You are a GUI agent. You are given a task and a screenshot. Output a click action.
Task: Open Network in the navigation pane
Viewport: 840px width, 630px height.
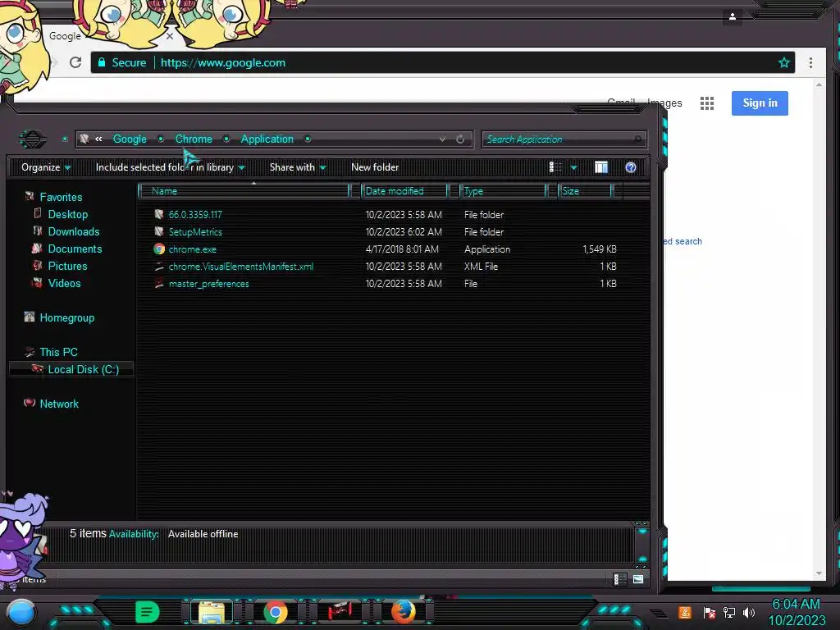tap(59, 404)
